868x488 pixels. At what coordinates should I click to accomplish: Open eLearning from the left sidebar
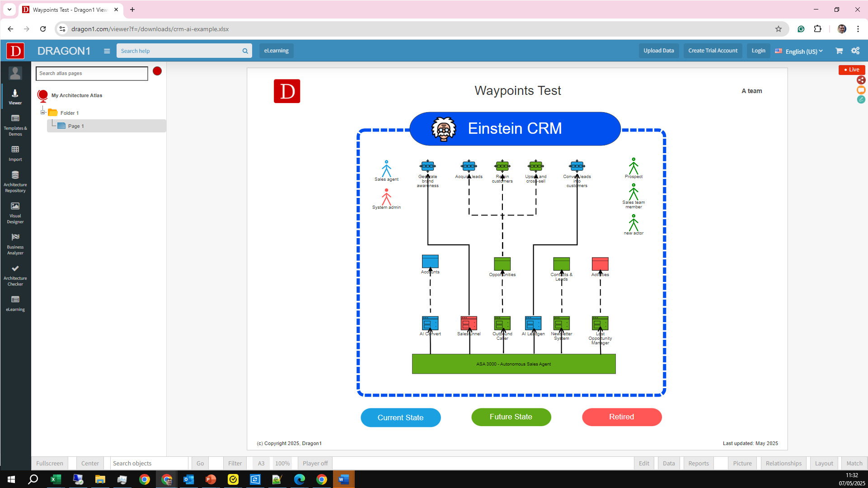15,303
